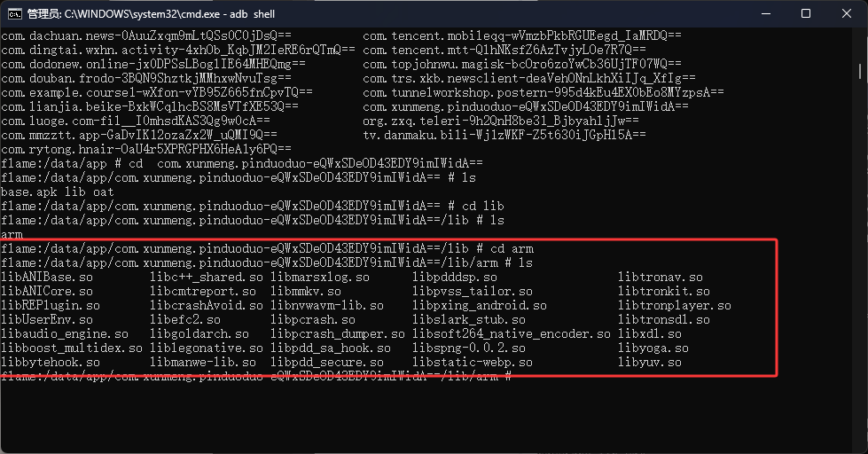
Task: Minimize the cmd.exe window
Action: [x=766, y=14]
